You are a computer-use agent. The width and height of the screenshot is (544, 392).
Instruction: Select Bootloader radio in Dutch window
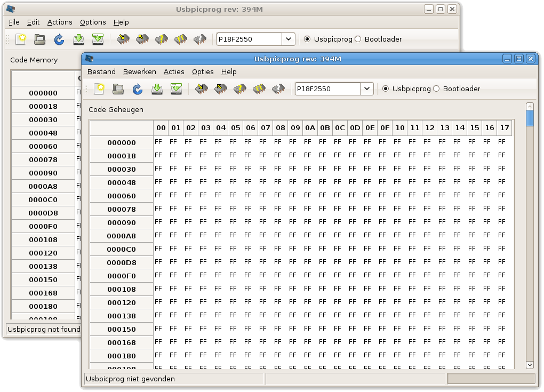(436, 89)
